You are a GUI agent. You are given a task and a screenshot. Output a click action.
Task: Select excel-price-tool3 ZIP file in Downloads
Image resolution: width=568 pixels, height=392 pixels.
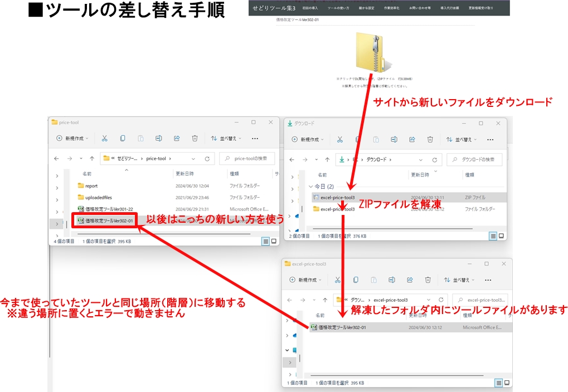(337, 197)
